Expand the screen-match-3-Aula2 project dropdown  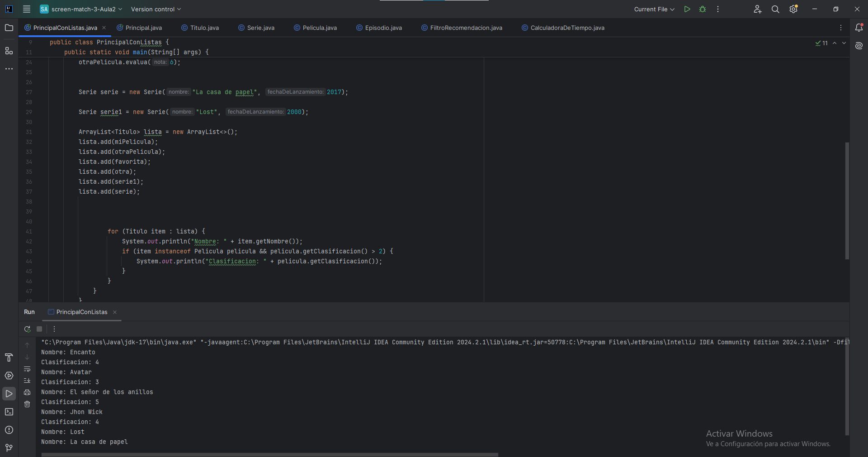pos(81,9)
